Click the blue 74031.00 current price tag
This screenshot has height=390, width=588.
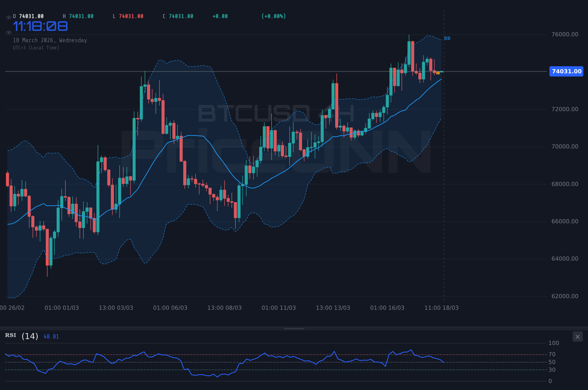566,72
